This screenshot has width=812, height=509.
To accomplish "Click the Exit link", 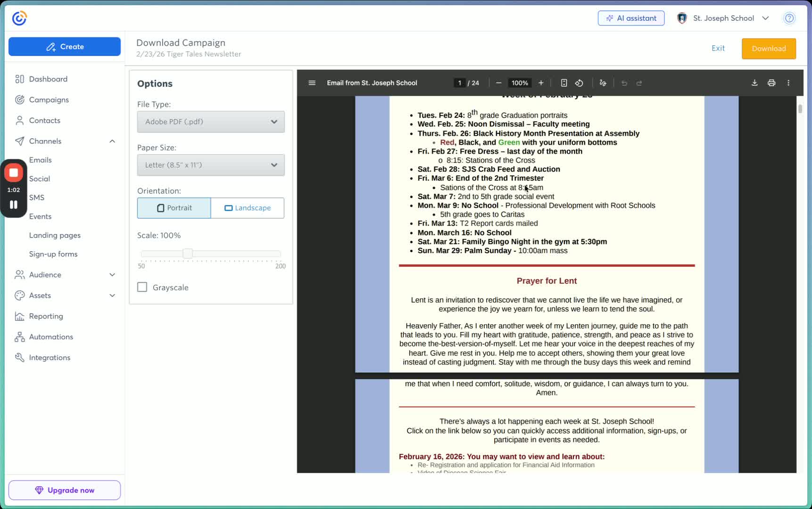I will click(718, 48).
